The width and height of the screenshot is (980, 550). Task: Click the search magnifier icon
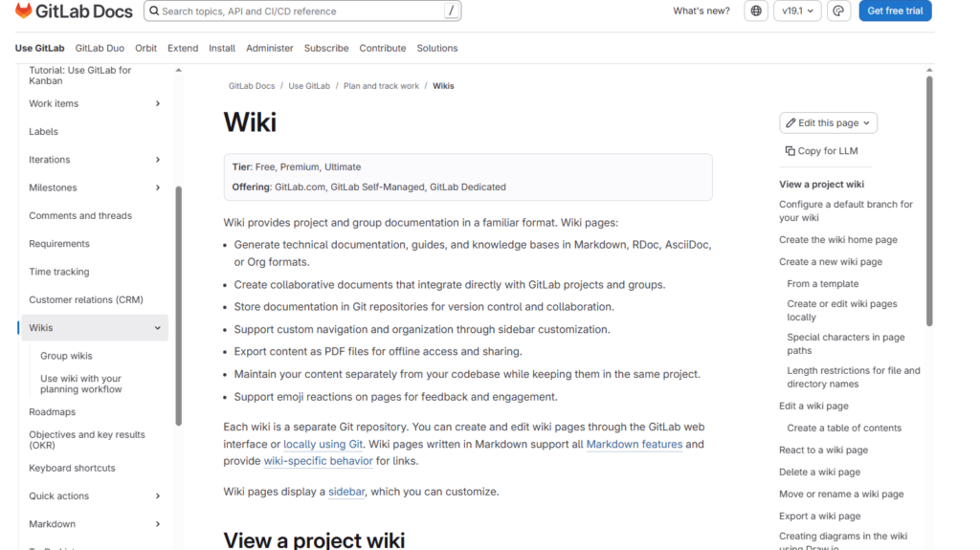(x=154, y=11)
